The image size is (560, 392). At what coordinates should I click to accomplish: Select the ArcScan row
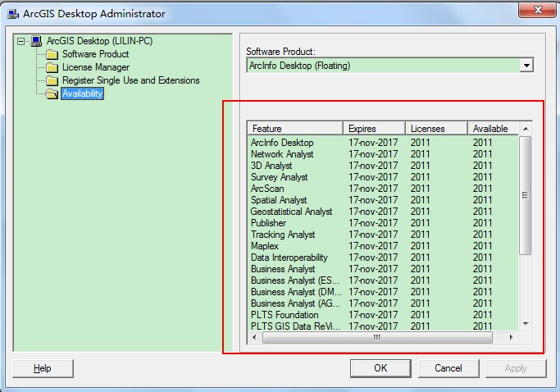383,189
